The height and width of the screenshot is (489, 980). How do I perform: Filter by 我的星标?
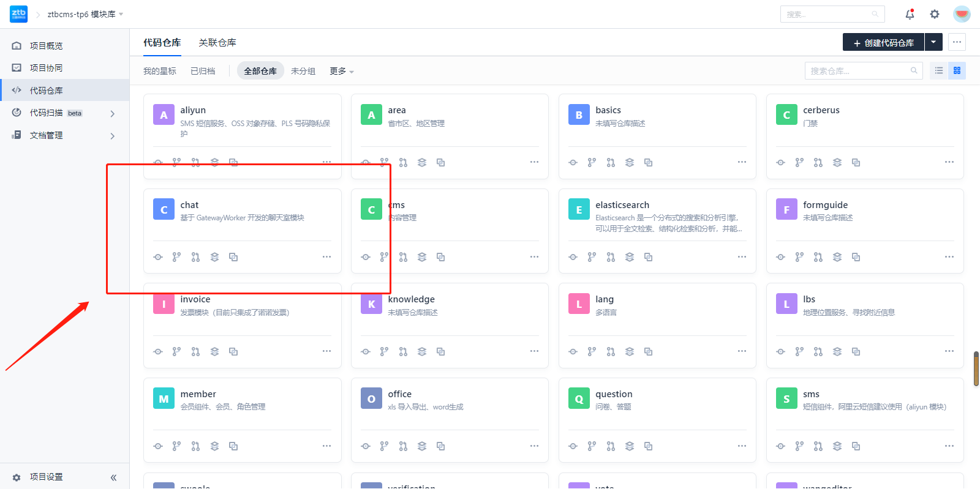160,71
